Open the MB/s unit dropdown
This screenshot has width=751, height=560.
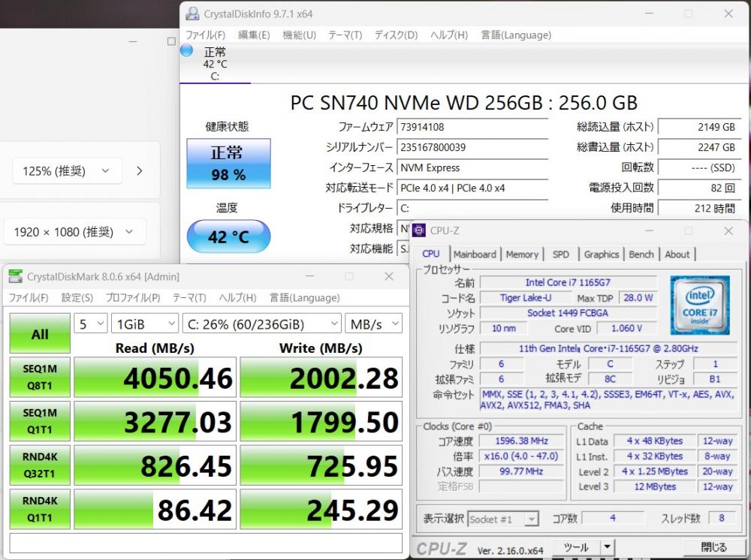pos(373,324)
